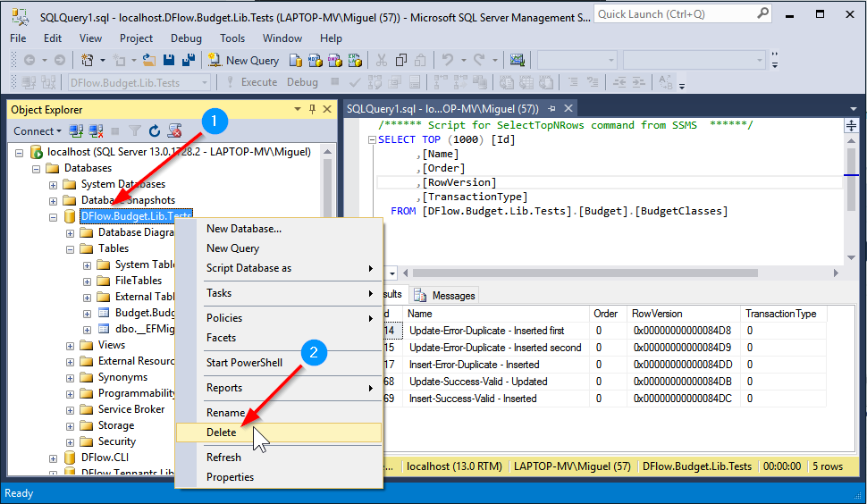The height and width of the screenshot is (504, 867).
Task: Choose Properties in the context menu
Action: (x=279, y=477)
